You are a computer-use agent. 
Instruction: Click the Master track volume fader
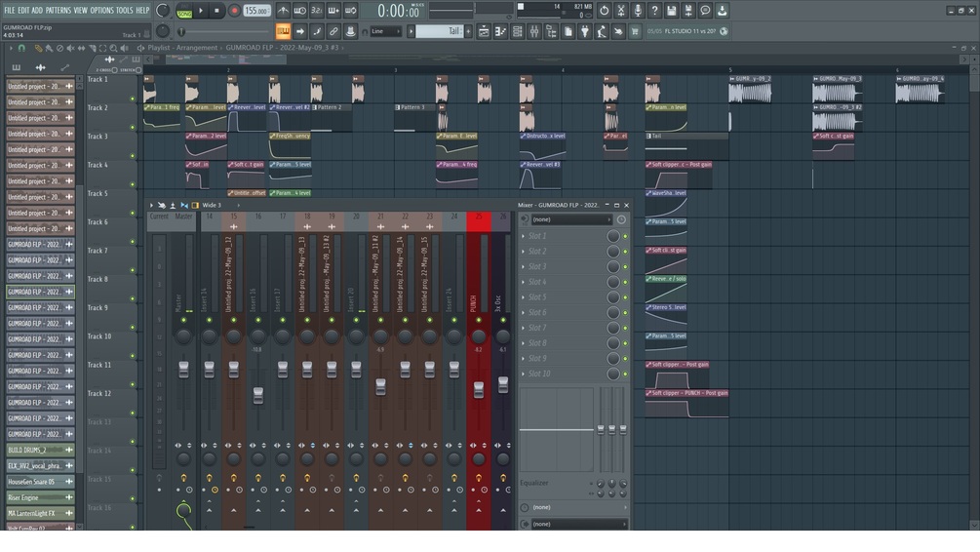pos(183,369)
